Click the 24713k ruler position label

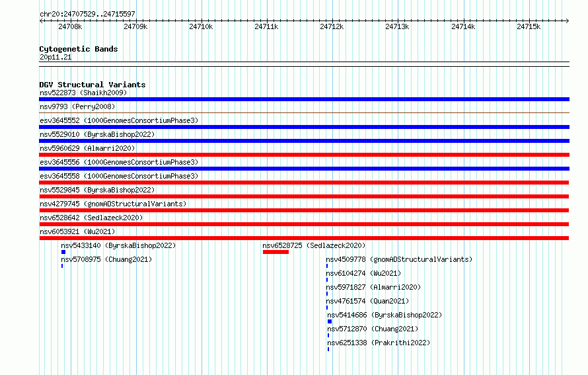click(x=397, y=26)
